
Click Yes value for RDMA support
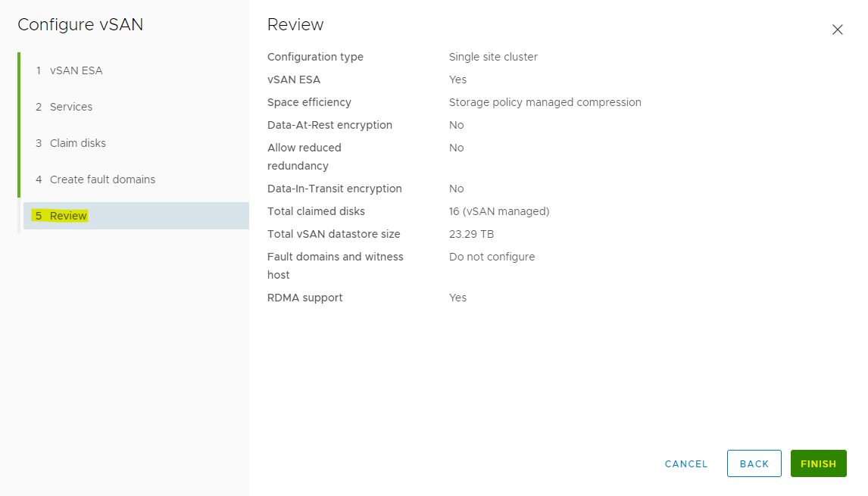click(457, 298)
